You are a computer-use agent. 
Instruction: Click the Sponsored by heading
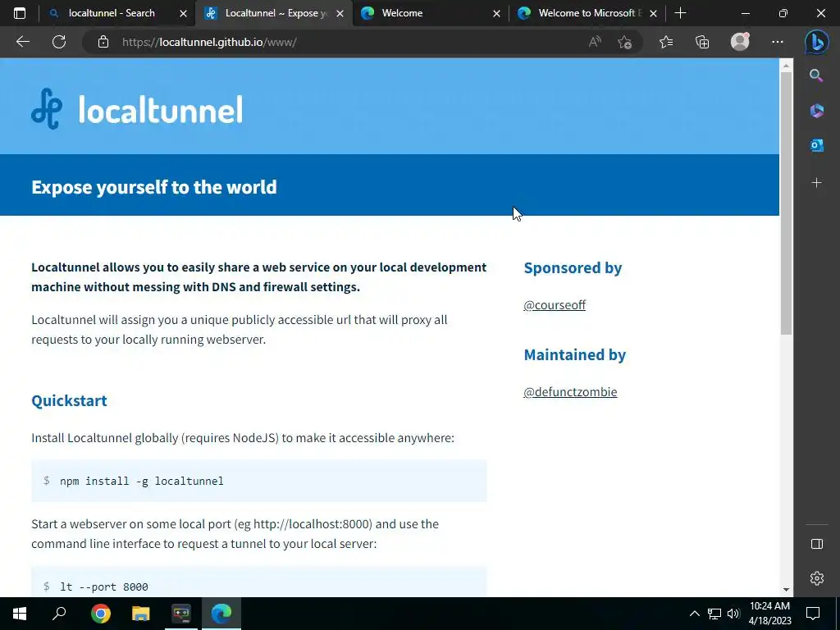[x=573, y=268]
